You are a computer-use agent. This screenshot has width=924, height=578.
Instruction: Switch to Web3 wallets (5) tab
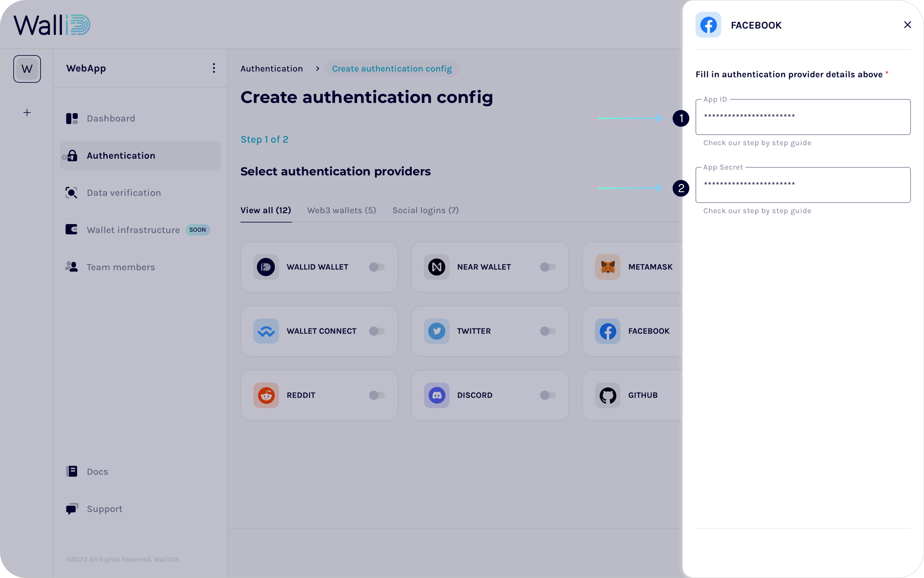342,210
